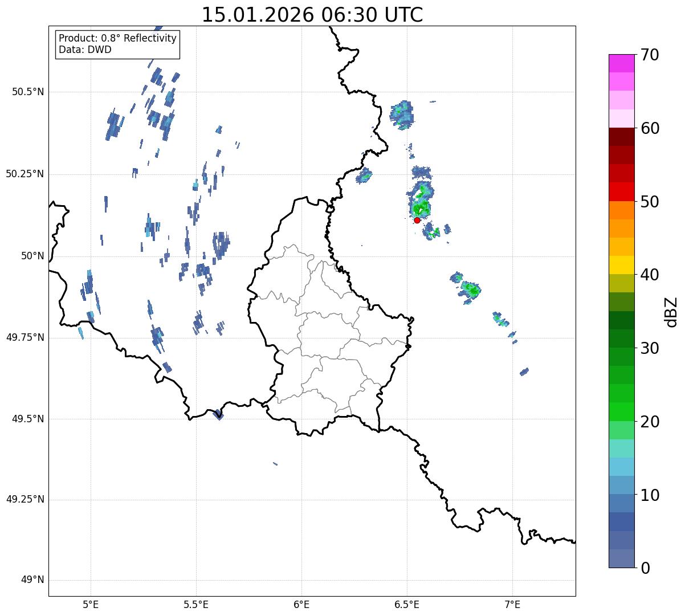Click the 7°E longitude label
The width and height of the screenshot is (685, 616).
click(x=512, y=605)
